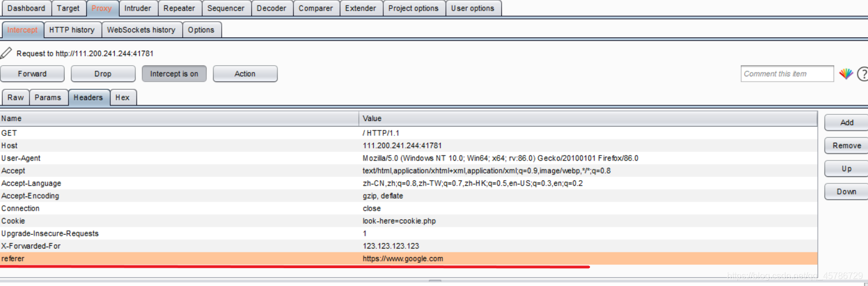Select the Host header name
The height and width of the screenshot is (286, 868).
point(9,146)
